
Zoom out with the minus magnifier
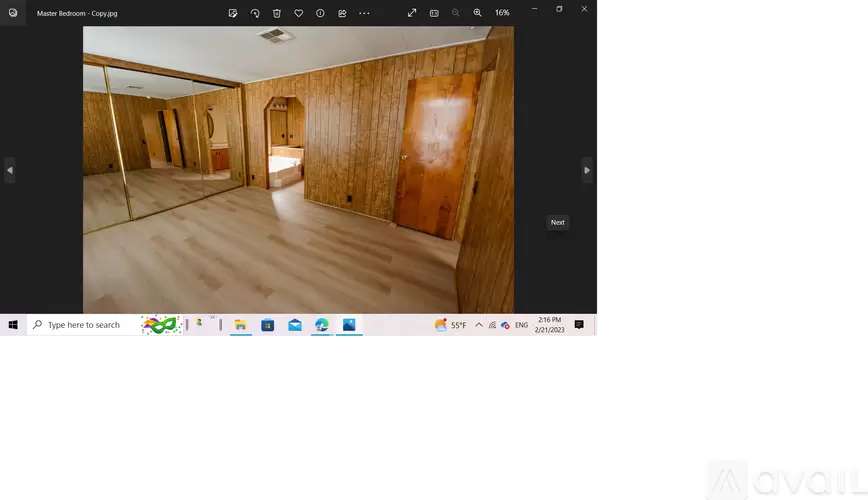pyautogui.click(x=456, y=13)
